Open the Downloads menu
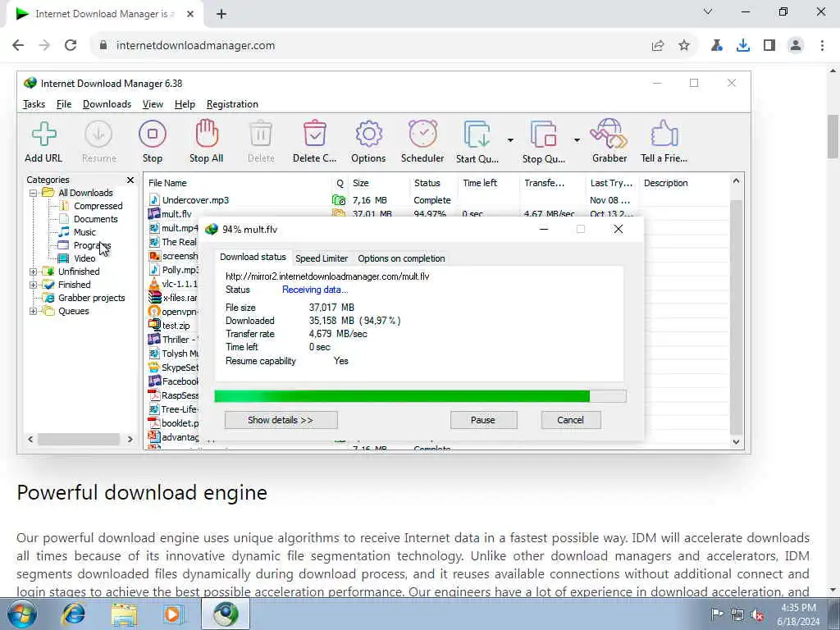The image size is (840, 630). coord(107,104)
